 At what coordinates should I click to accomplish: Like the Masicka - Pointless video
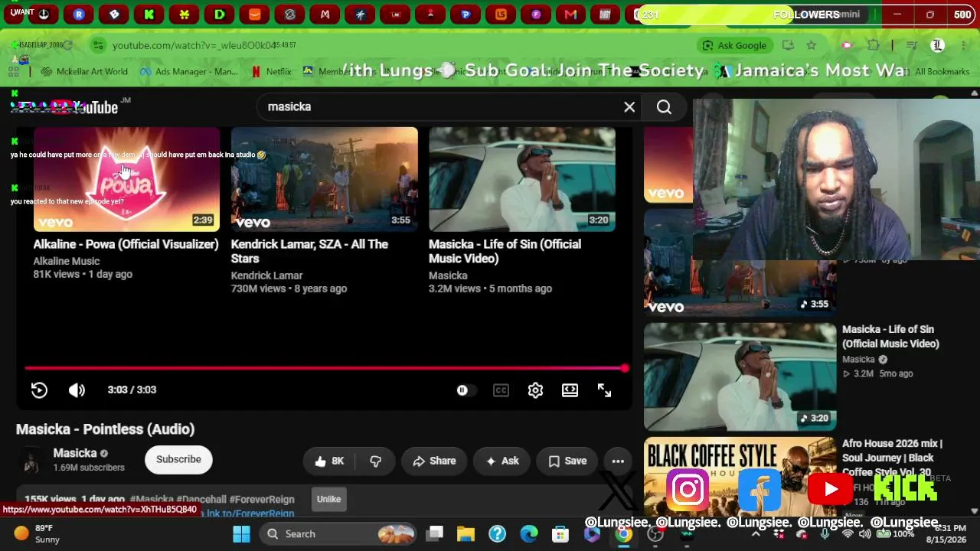[329, 461]
